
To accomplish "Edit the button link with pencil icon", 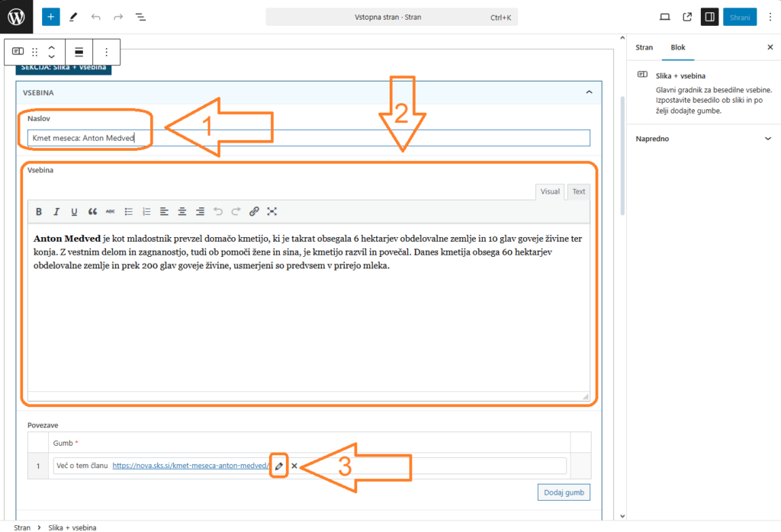I will tap(279, 466).
